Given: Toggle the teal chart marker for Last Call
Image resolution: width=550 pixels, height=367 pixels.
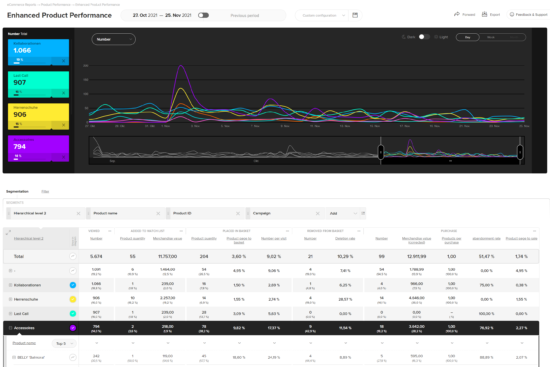Looking at the screenshot, I should [73, 314].
